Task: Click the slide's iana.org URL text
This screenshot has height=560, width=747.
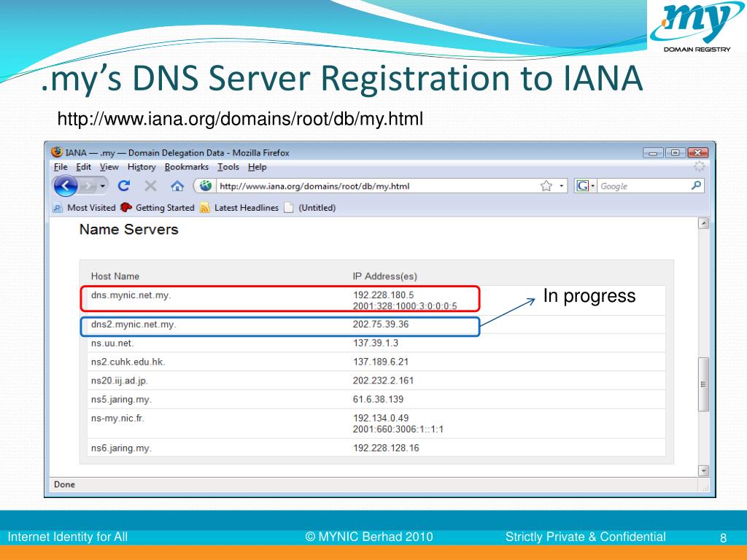Action: coord(240,119)
